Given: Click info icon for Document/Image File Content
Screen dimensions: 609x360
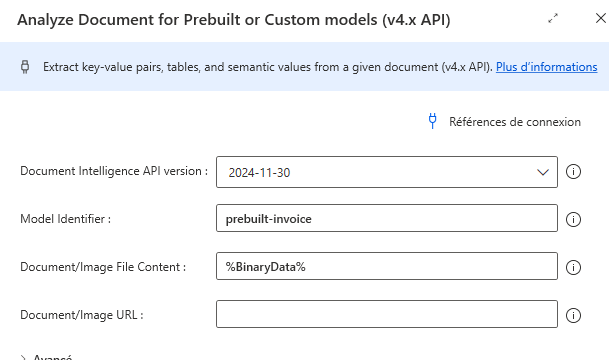Looking at the screenshot, I should (x=573, y=267).
